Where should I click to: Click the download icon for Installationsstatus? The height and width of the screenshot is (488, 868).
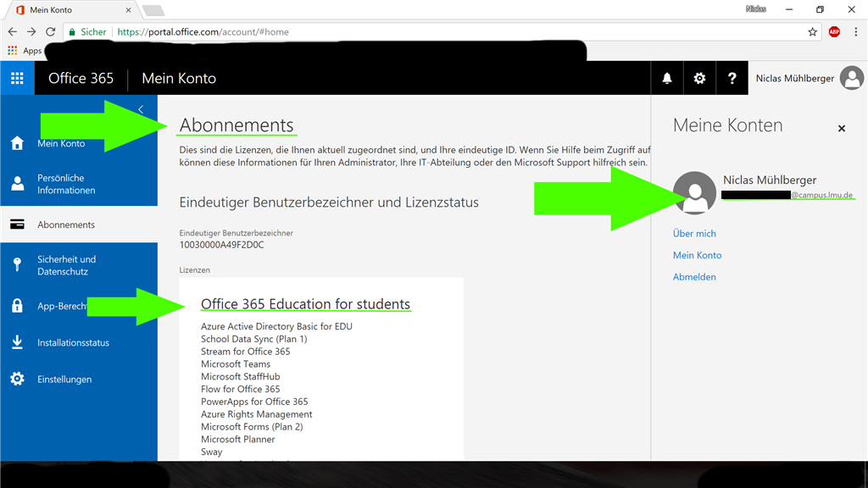pyautogui.click(x=17, y=342)
